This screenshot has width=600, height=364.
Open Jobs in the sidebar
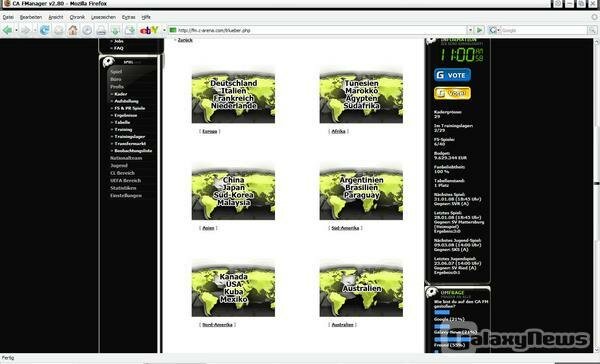pyautogui.click(x=119, y=41)
